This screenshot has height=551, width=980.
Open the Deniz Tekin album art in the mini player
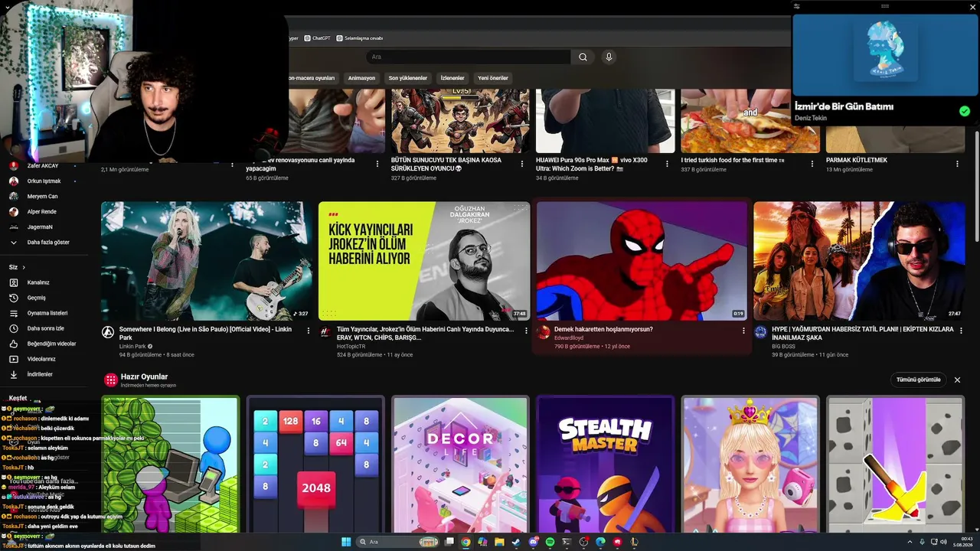click(884, 50)
